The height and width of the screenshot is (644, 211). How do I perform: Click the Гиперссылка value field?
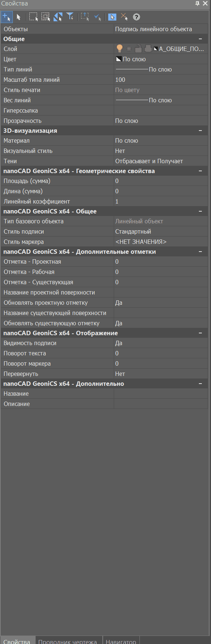click(x=161, y=110)
